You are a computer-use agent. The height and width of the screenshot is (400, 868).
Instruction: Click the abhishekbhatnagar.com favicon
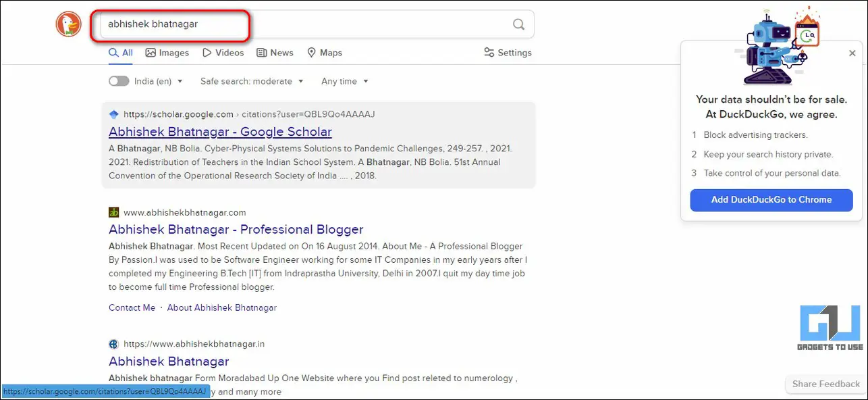point(113,212)
